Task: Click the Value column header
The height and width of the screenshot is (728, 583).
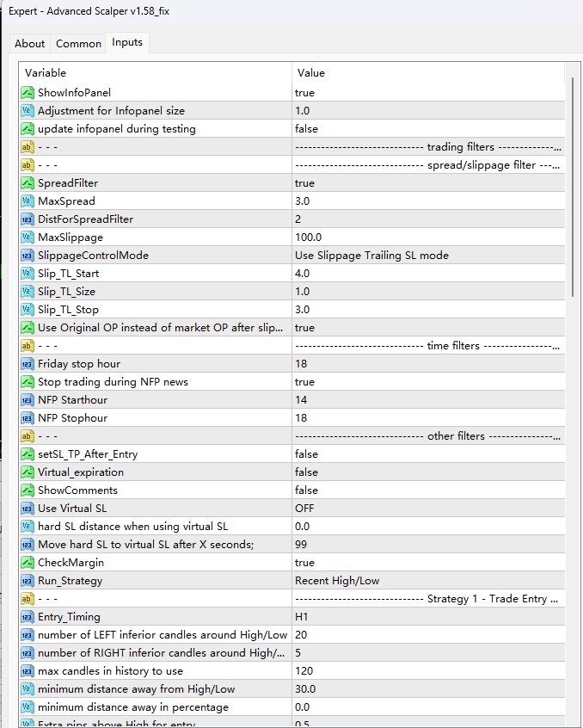Action: pyautogui.click(x=427, y=73)
